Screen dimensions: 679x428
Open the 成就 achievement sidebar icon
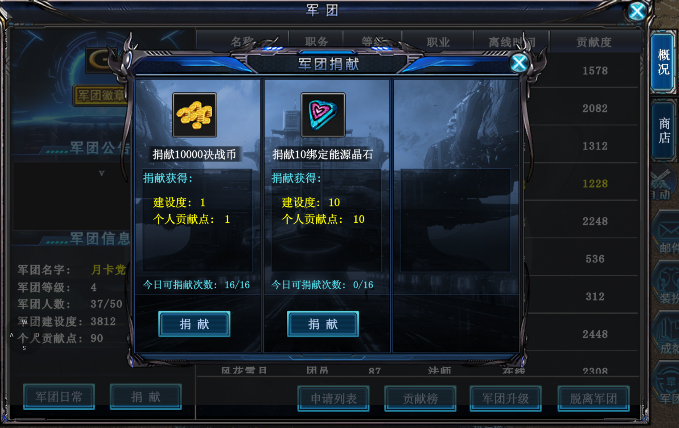click(667, 334)
